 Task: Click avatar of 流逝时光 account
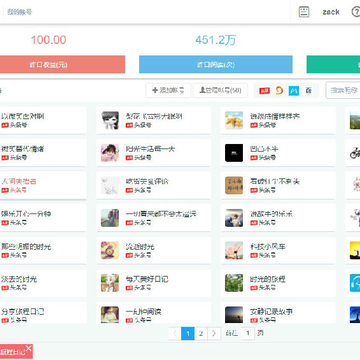(110, 250)
